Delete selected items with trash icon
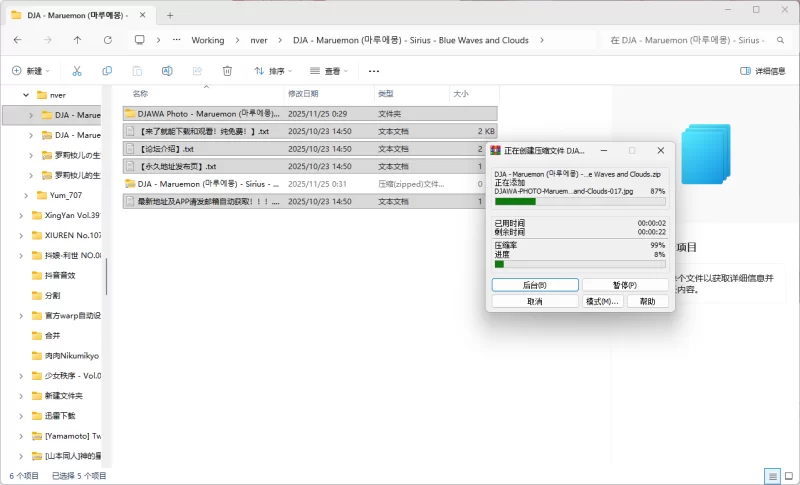Screen dimensions: 800x485 (227, 71)
